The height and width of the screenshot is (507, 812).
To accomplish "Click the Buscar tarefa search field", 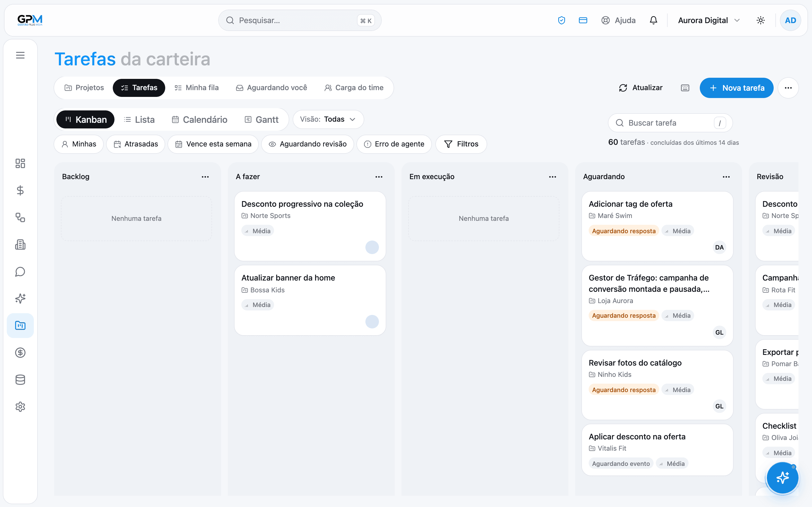I will coord(670,123).
